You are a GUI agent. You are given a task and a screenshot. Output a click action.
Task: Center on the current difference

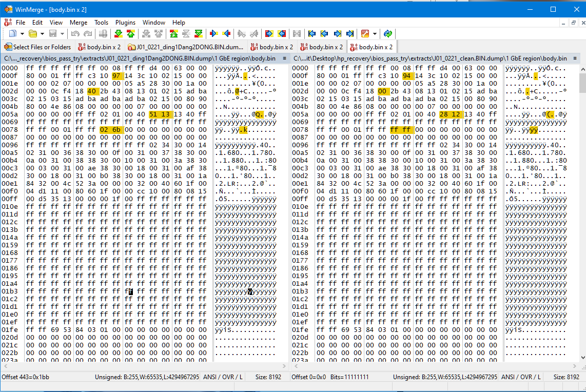[186, 34]
